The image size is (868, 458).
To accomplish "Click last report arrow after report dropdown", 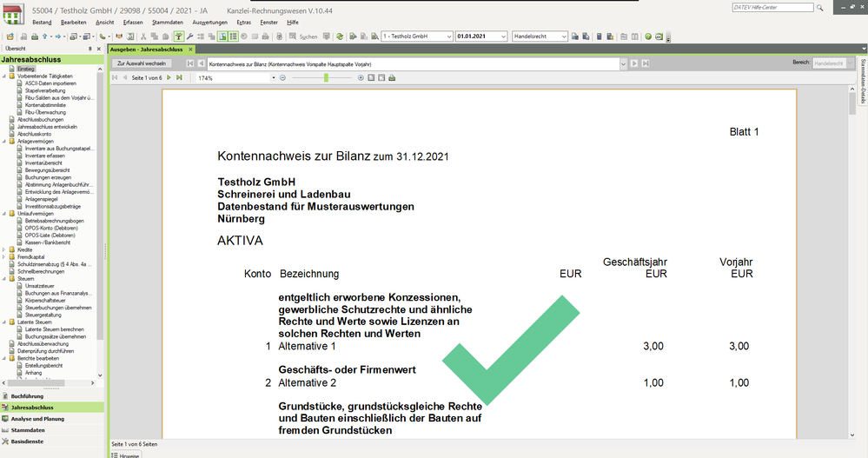I will point(645,63).
